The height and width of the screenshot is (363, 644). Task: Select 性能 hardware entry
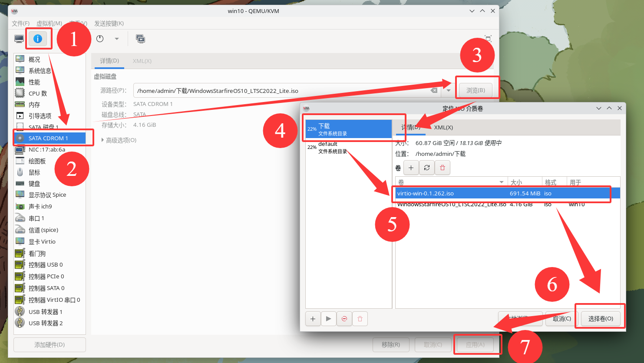click(x=50, y=82)
